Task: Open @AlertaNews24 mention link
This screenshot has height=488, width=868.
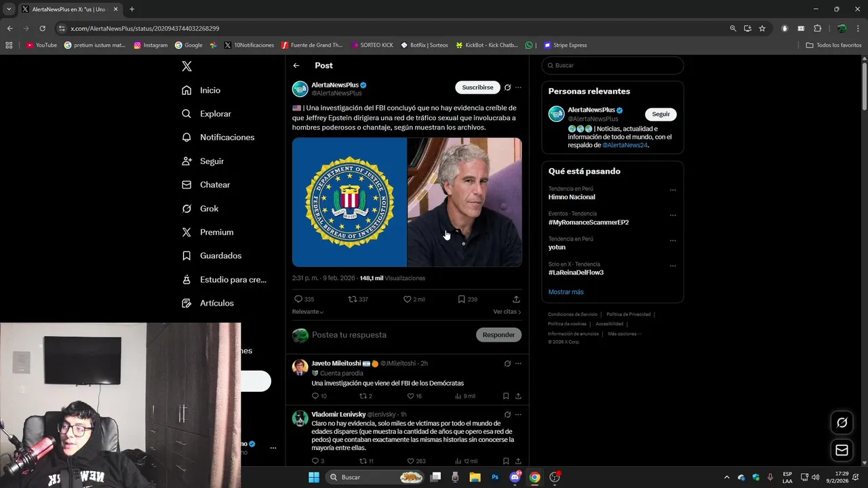Action: [625, 145]
